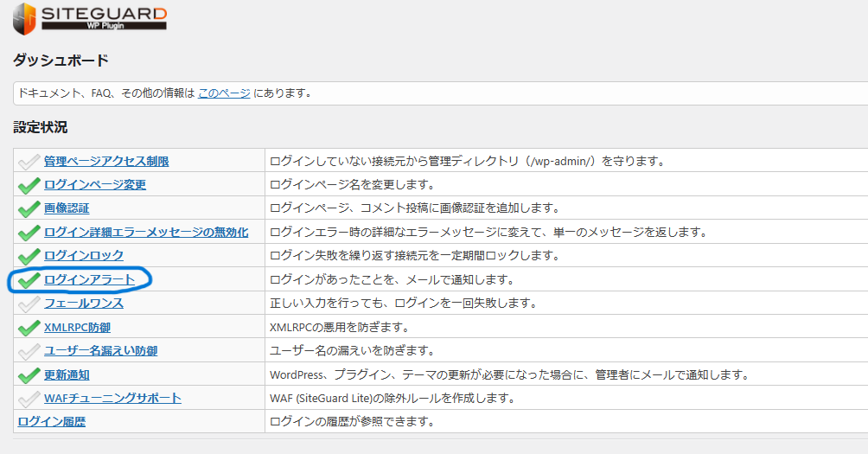Click green checkmark icon beside XMLRPC防御
This screenshot has height=454, width=868.
coord(29,328)
